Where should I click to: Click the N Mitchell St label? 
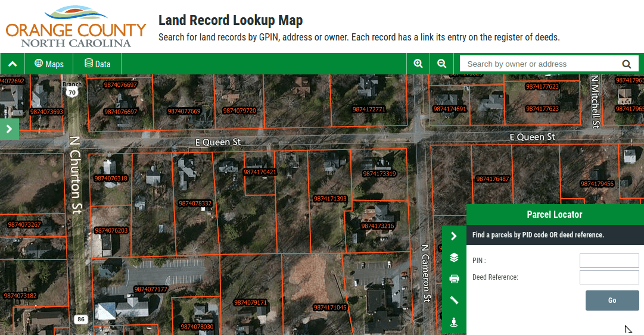click(595, 102)
